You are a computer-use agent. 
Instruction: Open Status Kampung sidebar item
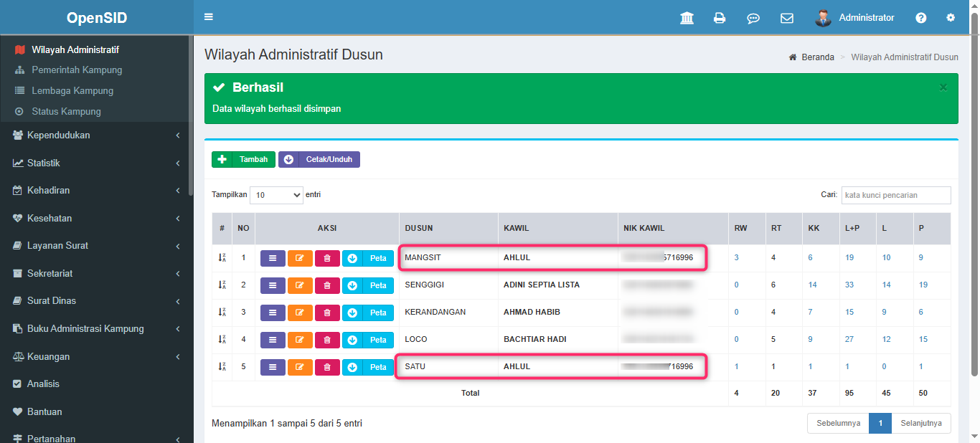(66, 112)
